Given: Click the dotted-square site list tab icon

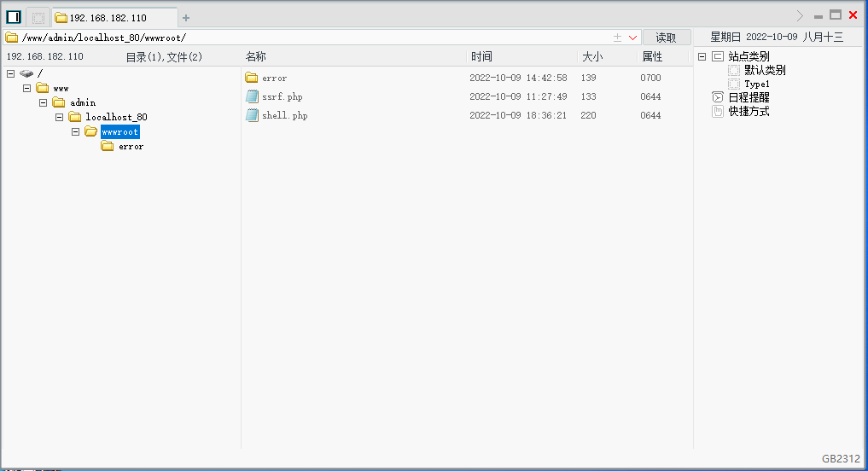Looking at the screenshot, I should click(38, 16).
